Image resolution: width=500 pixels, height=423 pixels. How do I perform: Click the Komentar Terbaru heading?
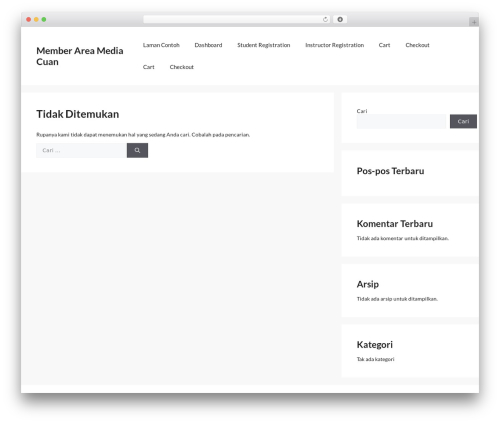click(395, 224)
